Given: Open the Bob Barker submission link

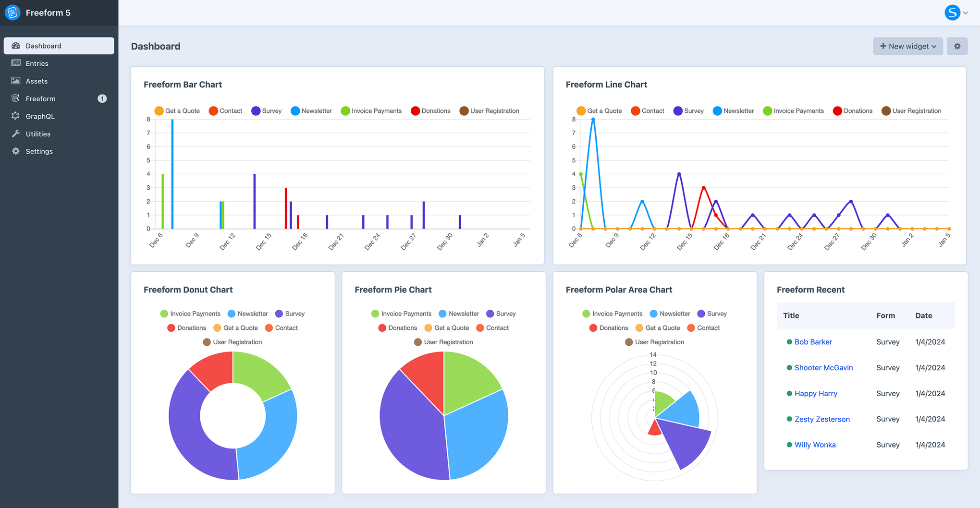Looking at the screenshot, I should [813, 341].
